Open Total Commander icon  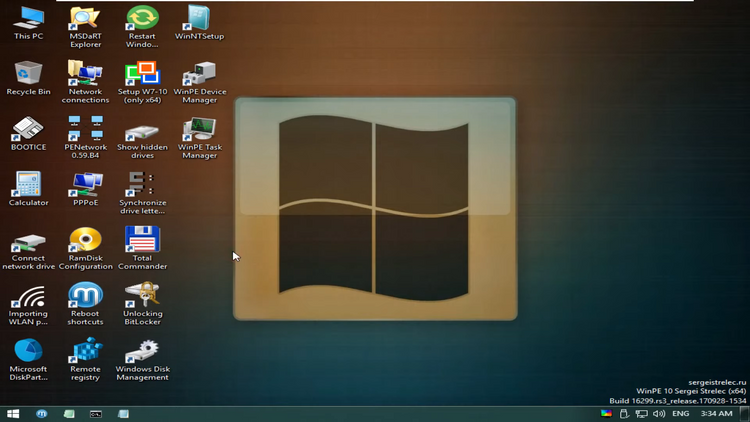click(143, 248)
